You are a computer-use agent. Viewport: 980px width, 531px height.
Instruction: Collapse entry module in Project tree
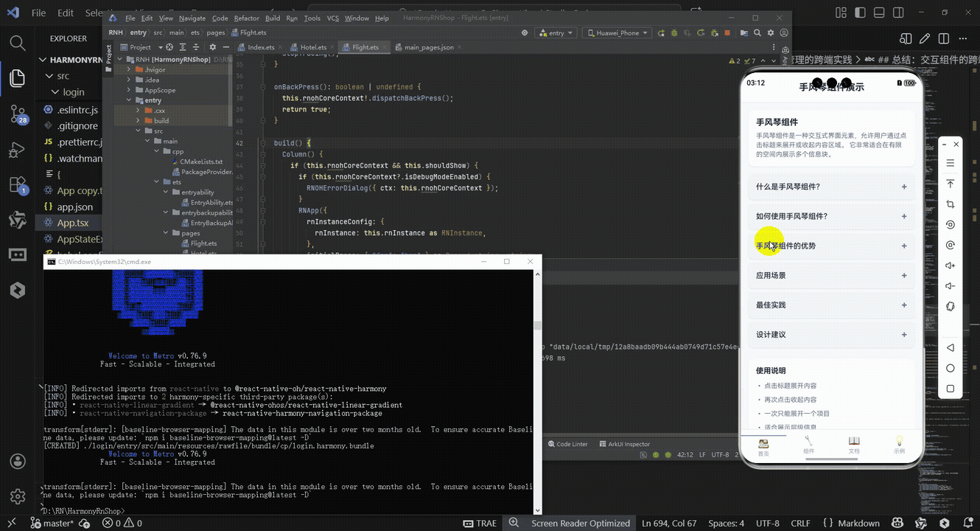[129, 100]
